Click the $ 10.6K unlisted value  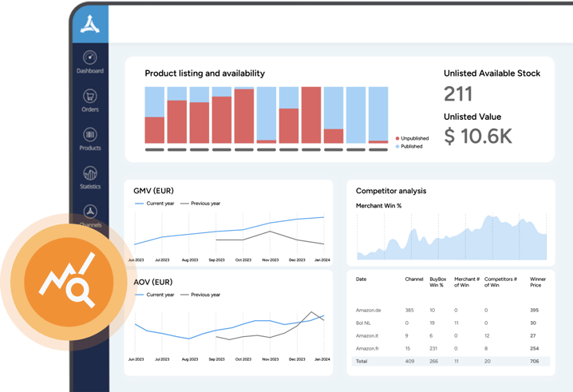tap(478, 136)
